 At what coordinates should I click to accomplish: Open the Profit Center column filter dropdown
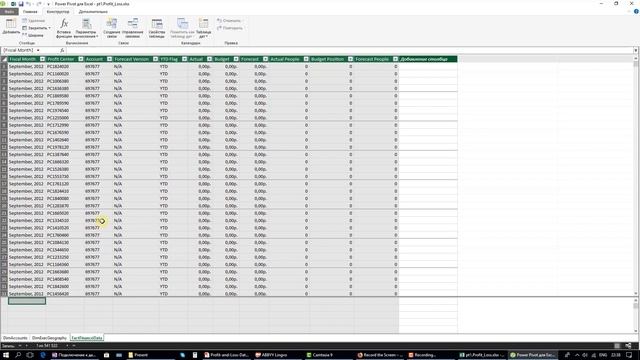(x=80, y=59)
